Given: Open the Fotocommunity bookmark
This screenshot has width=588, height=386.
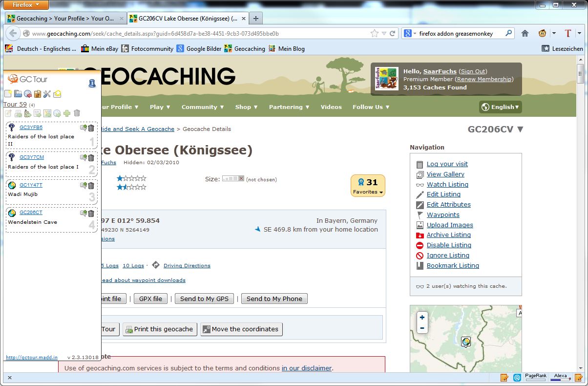Looking at the screenshot, I should pos(147,48).
